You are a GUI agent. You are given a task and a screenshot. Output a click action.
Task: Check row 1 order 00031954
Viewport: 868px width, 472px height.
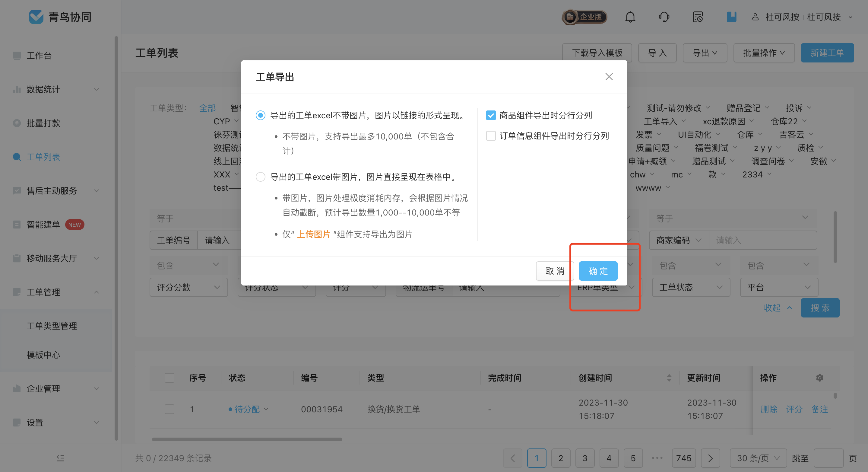(x=169, y=409)
